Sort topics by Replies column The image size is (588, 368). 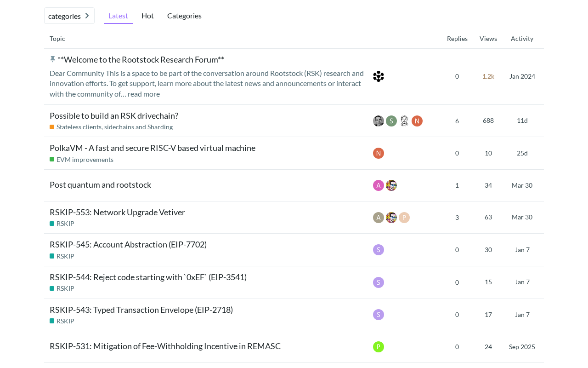[x=457, y=39]
